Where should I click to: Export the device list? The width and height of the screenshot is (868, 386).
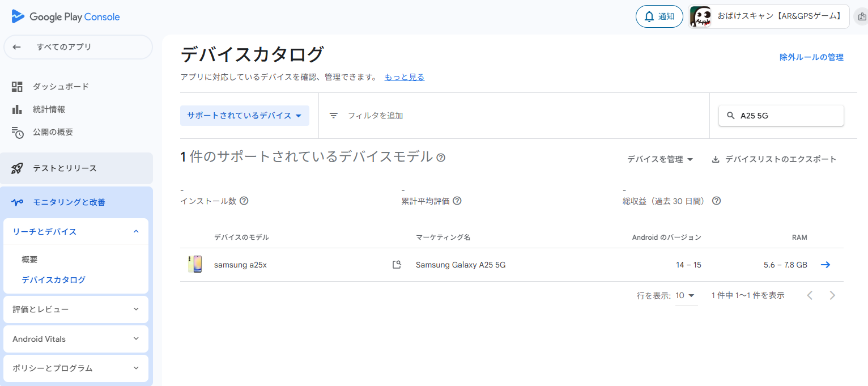pos(774,159)
